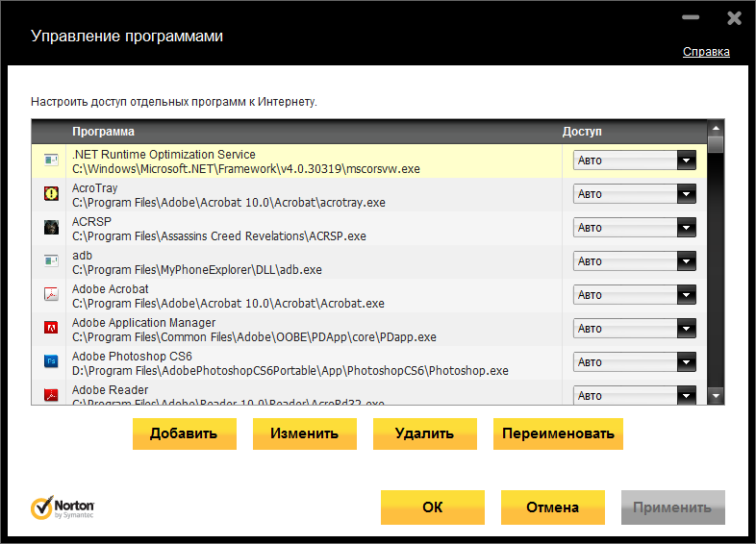Click path text ending 'acrotray.exe'
Viewport: 756px width, 544px height.
point(229,203)
